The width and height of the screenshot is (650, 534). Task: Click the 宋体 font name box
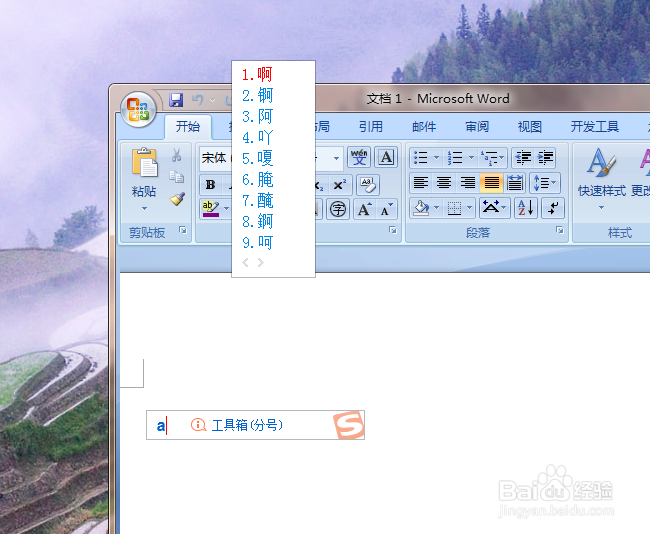216,158
